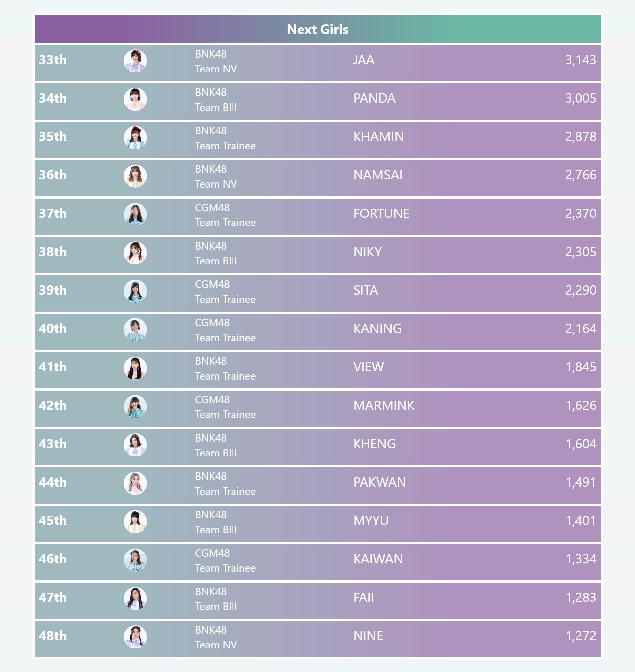Open VIEW's profile photo
Viewport: 635px width, 672px height.
point(135,368)
